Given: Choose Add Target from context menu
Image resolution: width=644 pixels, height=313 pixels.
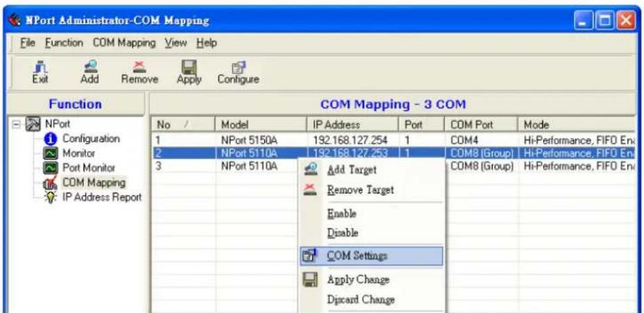Looking at the screenshot, I should (352, 169).
